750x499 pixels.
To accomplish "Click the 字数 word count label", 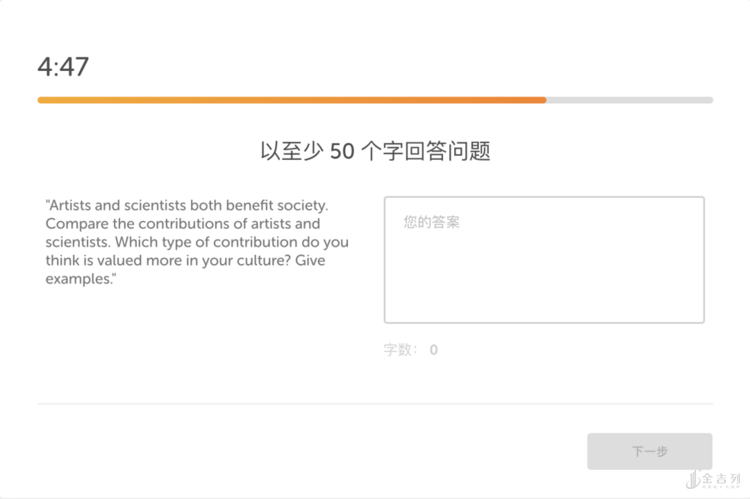I will click(x=398, y=350).
